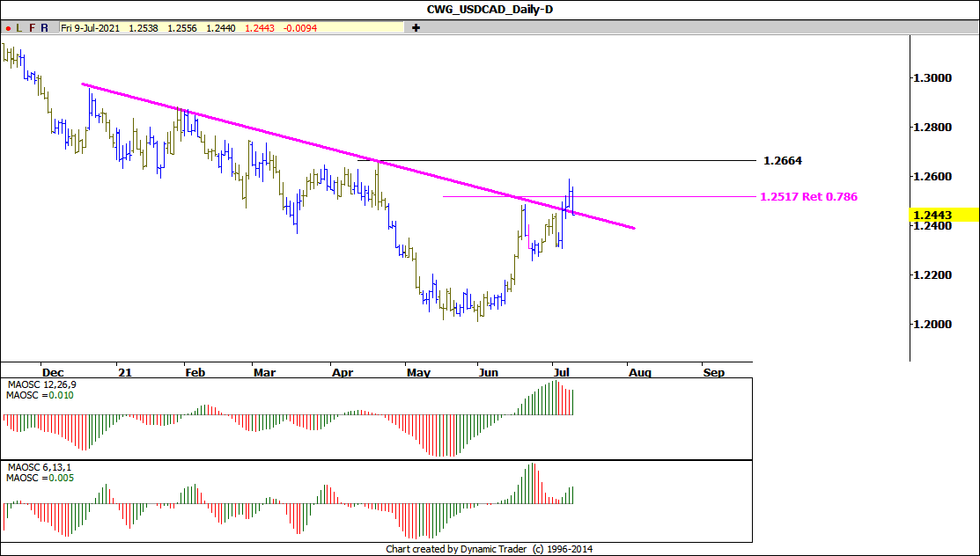Click the 21 year label on the time axis
The image size is (980, 556).
[x=125, y=372]
